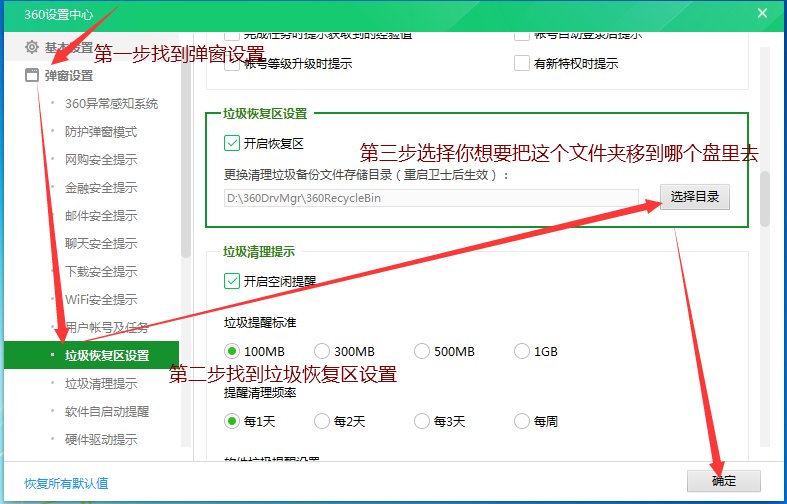Set cleanup frequency to 每3天

coord(422,421)
